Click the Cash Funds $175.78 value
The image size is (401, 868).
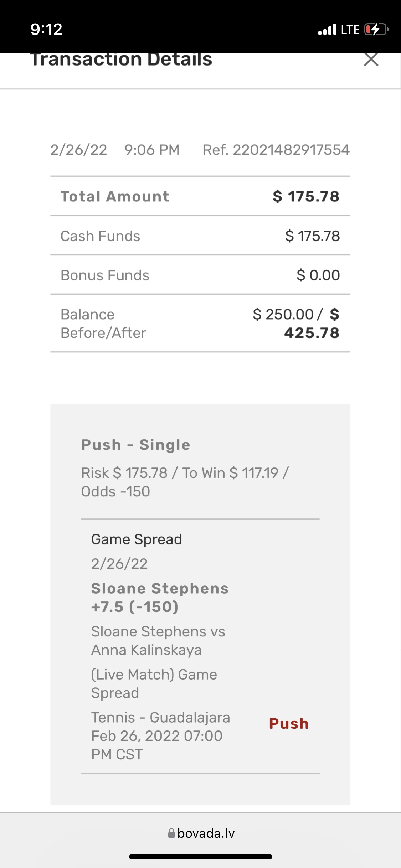312,236
